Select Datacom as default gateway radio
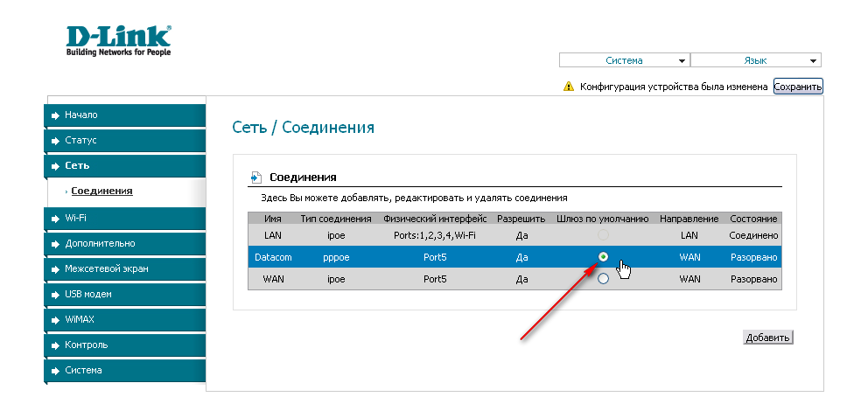Screen dimensions: 868x404 pyautogui.click(x=604, y=257)
